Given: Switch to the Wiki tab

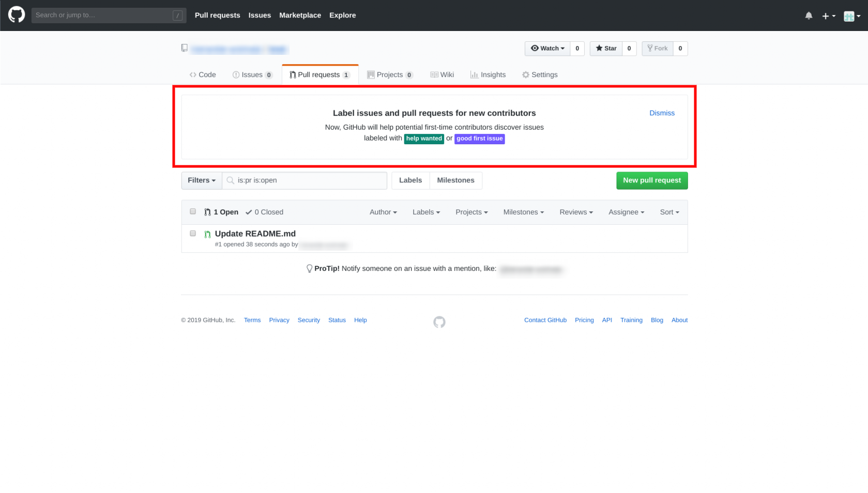Looking at the screenshot, I should tap(442, 75).
